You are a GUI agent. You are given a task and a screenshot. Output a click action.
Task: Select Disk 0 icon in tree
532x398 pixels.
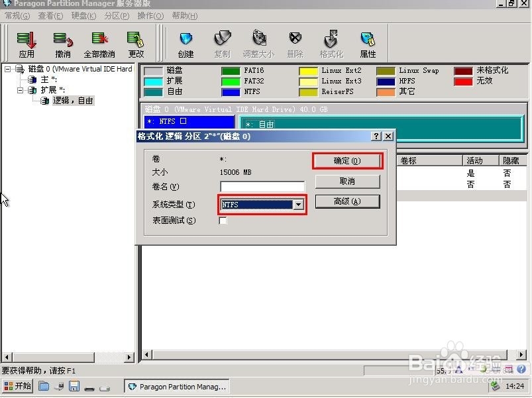tap(21, 69)
